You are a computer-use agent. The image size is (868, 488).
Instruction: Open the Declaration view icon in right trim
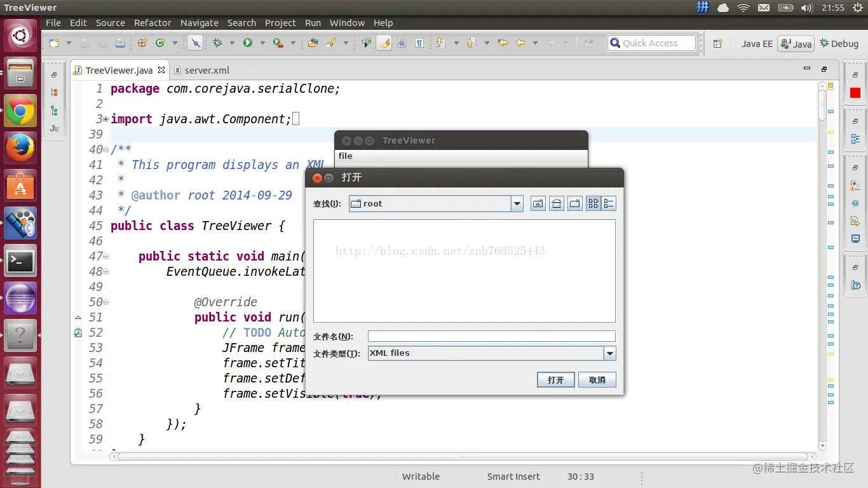pos(855,221)
